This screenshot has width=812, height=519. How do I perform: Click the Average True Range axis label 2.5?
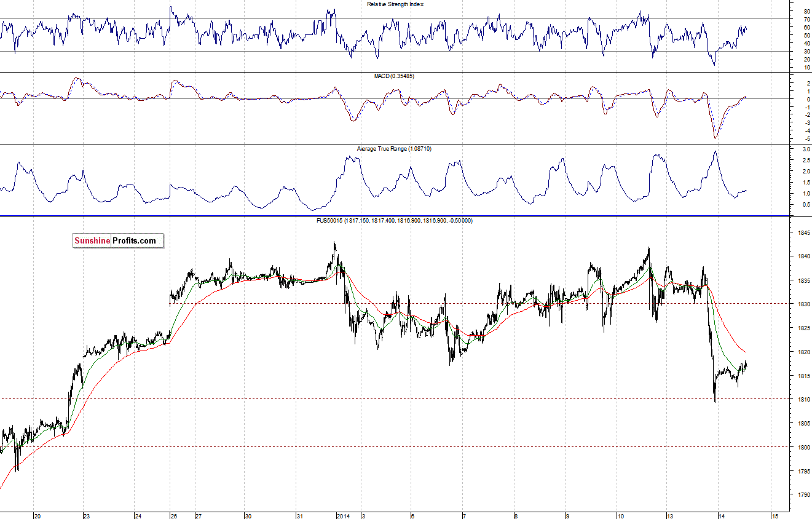click(806, 160)
